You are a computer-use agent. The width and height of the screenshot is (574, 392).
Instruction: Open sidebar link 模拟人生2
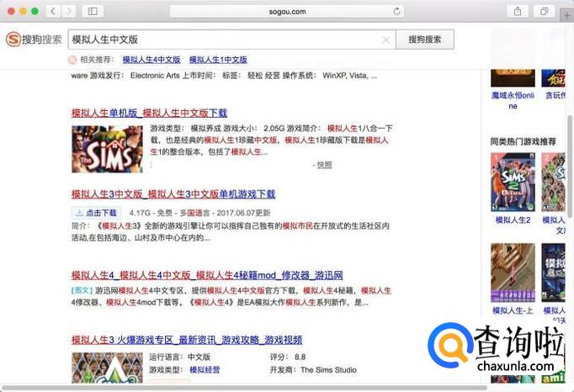pyautogui.click(x=513, y=220)
